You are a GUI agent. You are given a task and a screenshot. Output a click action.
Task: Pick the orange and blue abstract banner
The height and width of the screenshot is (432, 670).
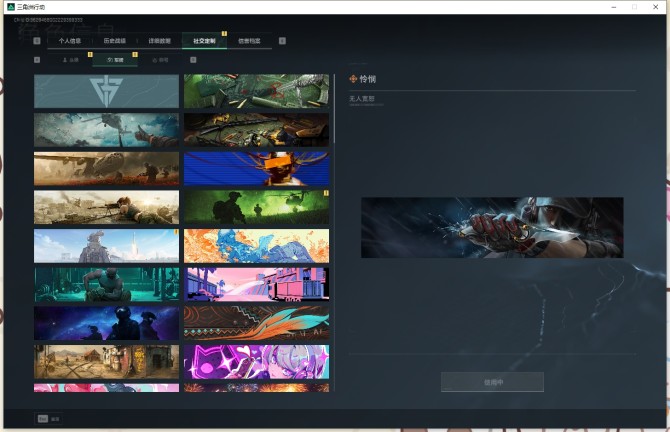pyautogui.click(x=256, y=246)
